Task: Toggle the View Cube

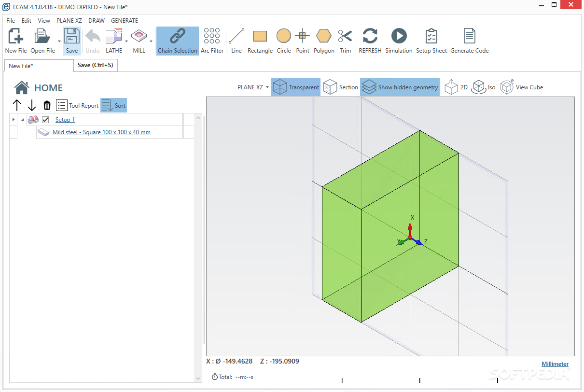Action: point(522,87)
